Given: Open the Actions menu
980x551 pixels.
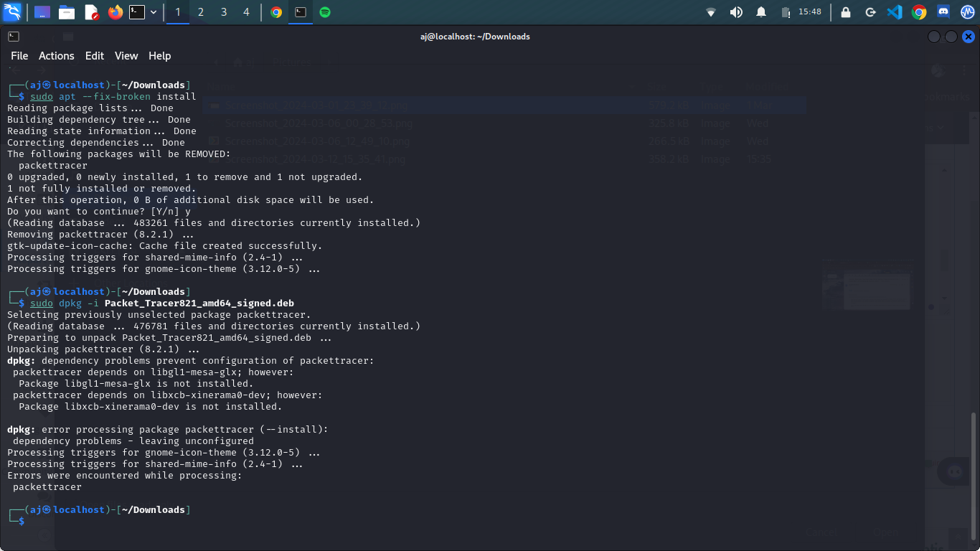Looking at the screenshot, I should point(56,56).
